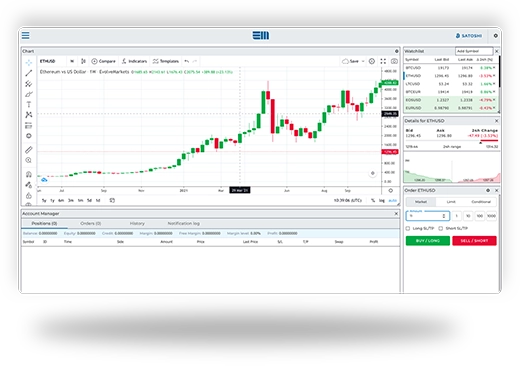The image size is (520, 371).
Task: Select the trend line drawing tool
Action: [x=29, y=73]
